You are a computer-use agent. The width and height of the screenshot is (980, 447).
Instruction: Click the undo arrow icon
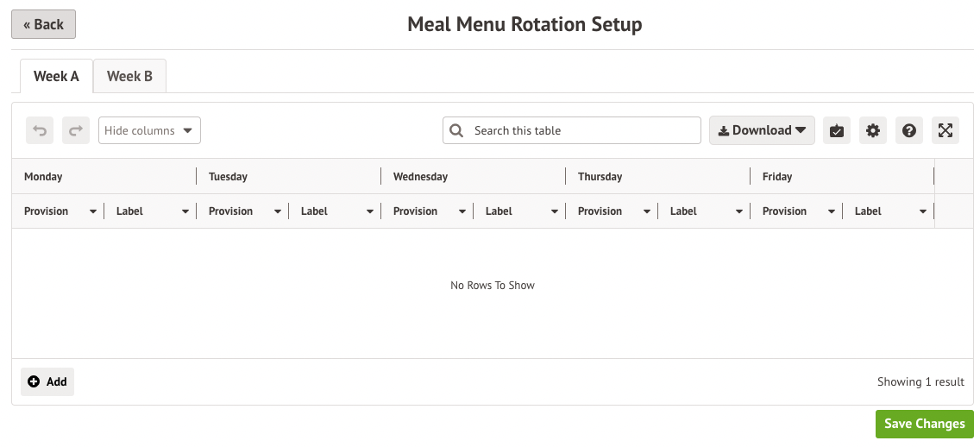[40, 130]
